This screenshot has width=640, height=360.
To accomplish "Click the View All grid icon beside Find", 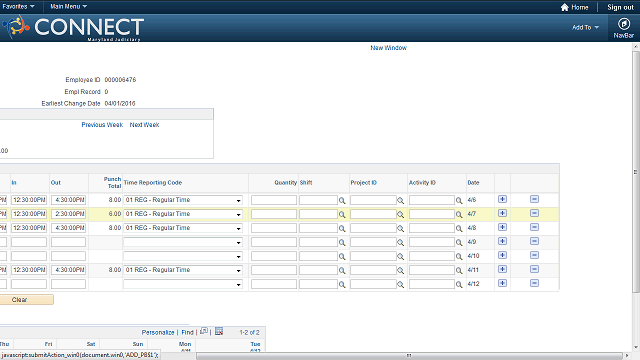I will point(204,331).
